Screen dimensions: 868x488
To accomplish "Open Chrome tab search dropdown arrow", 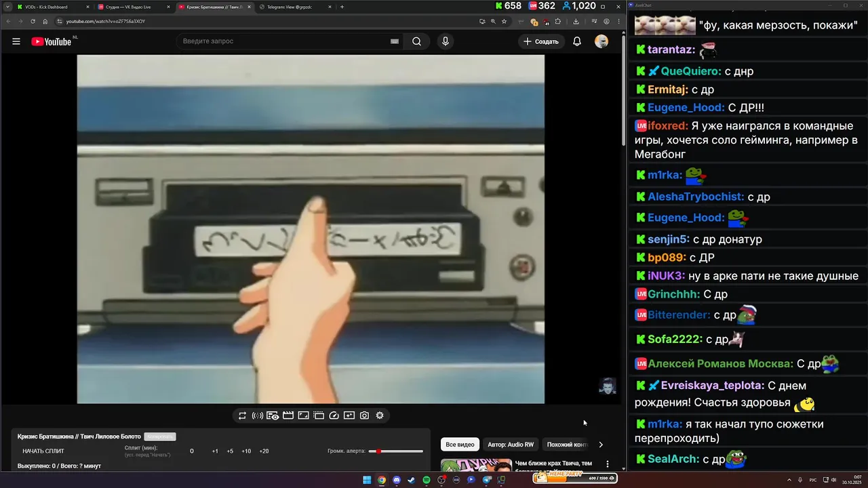I will 7,7.
